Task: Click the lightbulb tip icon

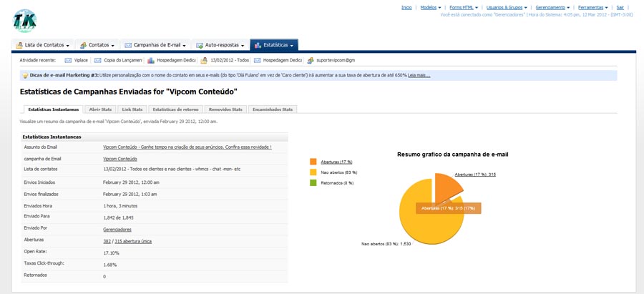Action: [25, 76]
